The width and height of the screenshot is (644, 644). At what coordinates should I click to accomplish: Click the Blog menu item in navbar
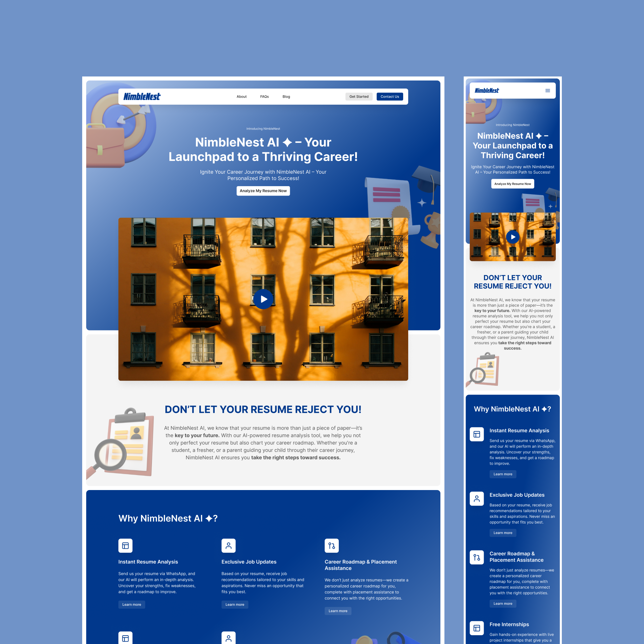coord(285,97)
